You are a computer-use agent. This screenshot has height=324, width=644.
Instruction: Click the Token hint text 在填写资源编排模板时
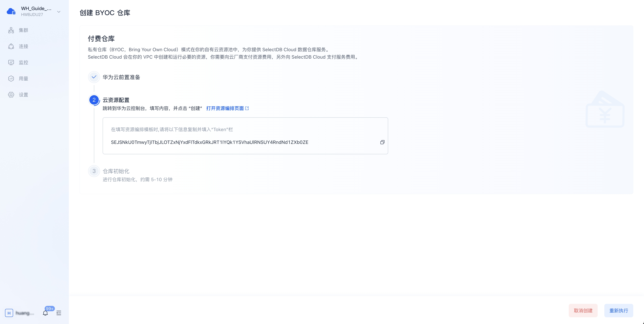tap(172, 129)
